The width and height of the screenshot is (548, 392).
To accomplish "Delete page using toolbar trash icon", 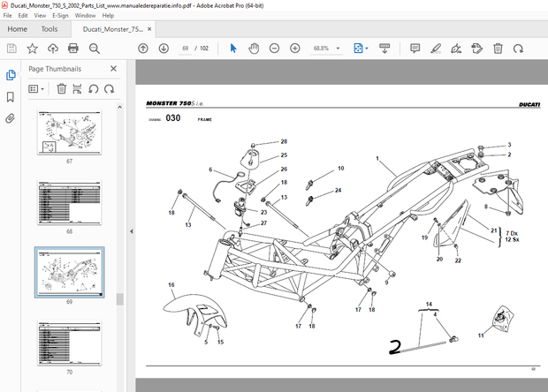I will point(498,49).
